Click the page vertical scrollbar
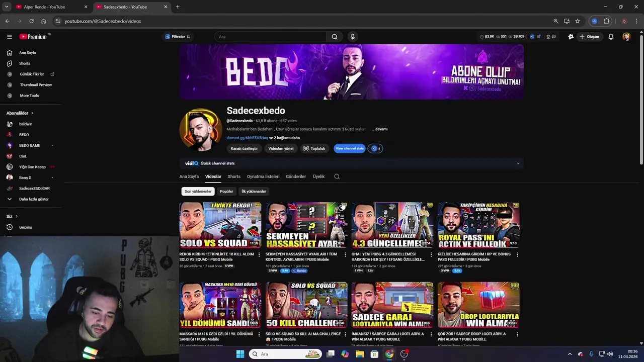This screenshot has width=644, height=362. click(x=641, y=101)
